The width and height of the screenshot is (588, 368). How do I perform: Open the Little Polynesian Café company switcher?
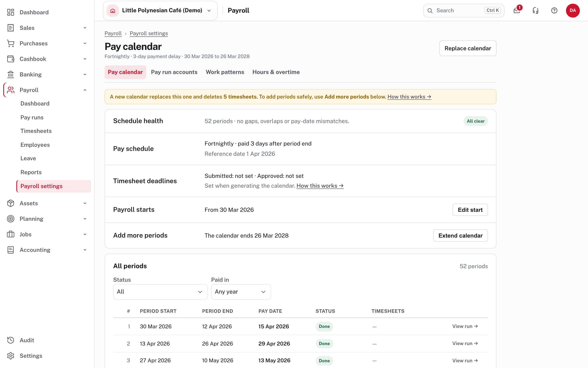(x=160, y=10)
